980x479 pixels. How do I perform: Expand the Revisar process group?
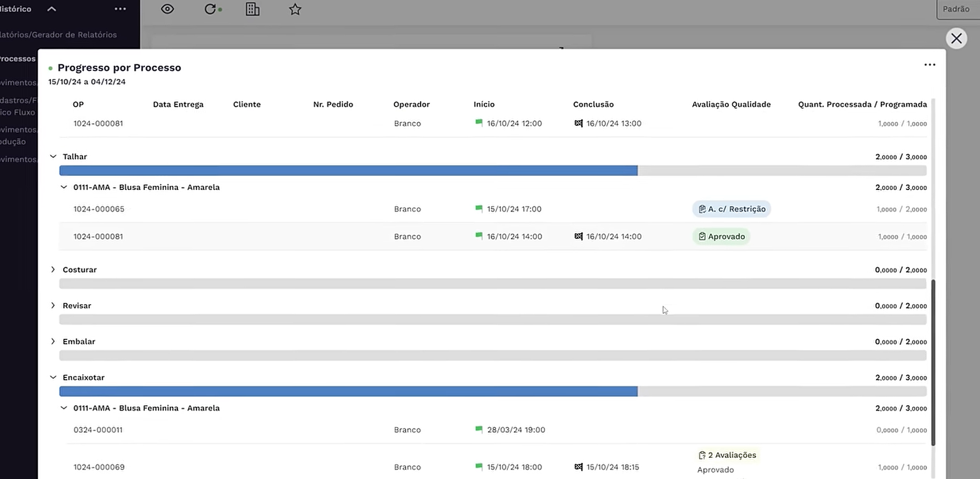[x=53, y=305]
